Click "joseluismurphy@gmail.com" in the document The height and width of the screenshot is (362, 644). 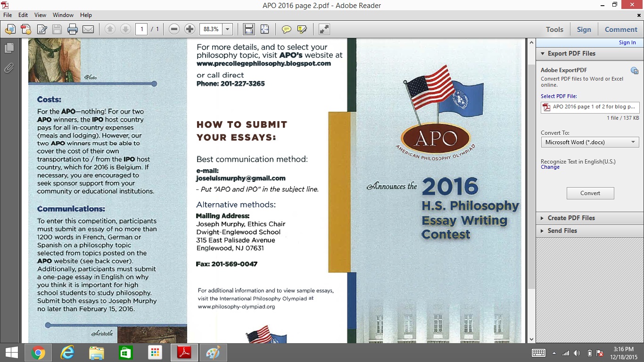pos(241,178)
